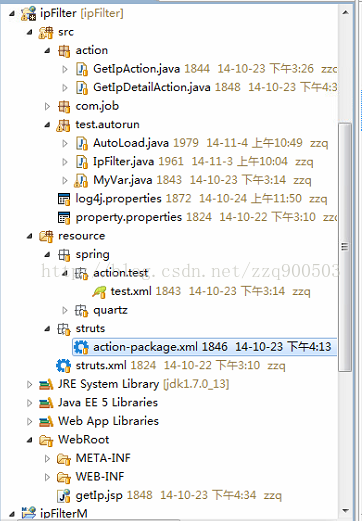Click the action package icon
The height and width of the screenshot is (521, 362).
(x=64, y=51)
